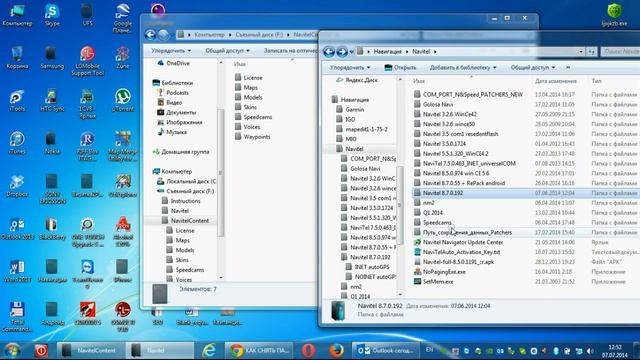Click Навигация breadcrumb in address bar
This screenshot has height=360, width=640.
[387, 51]
